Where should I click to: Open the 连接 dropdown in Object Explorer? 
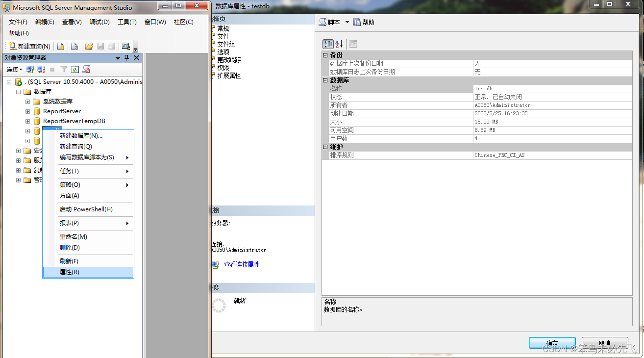[14, 69]
